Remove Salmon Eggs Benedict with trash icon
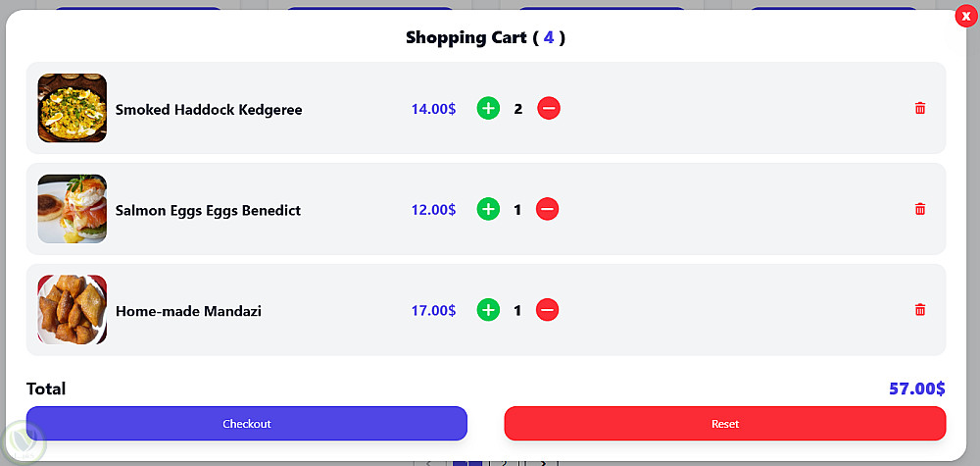This screenshot has width=980, height=466. [x=919, y=209]
